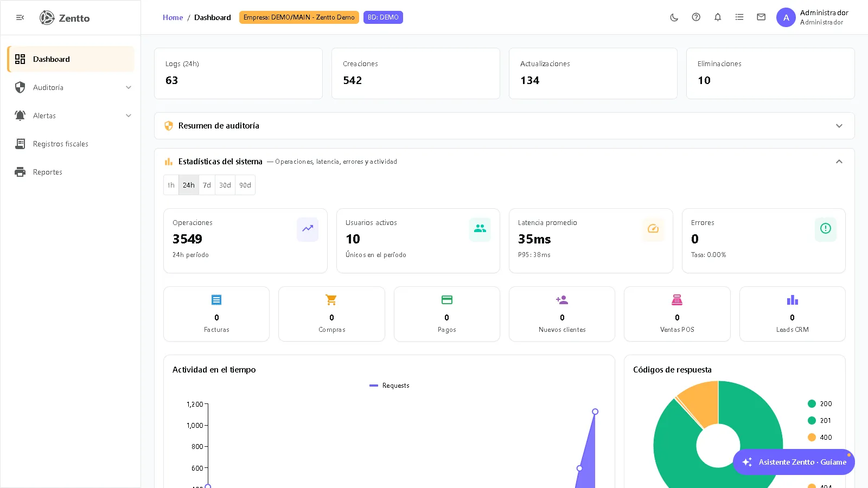868x488 pixels.
Task: Select the 24h time range
Action: point(189,185)
